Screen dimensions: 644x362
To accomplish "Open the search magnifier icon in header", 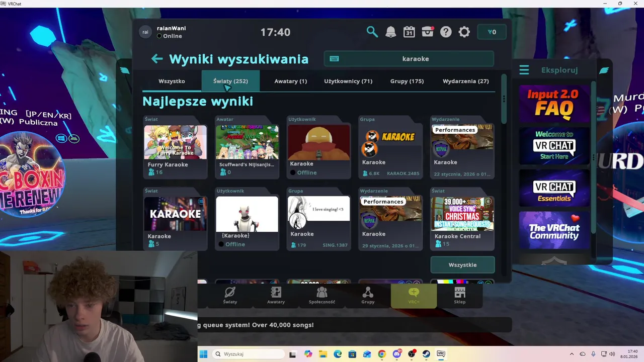I will tap(372, 32).
